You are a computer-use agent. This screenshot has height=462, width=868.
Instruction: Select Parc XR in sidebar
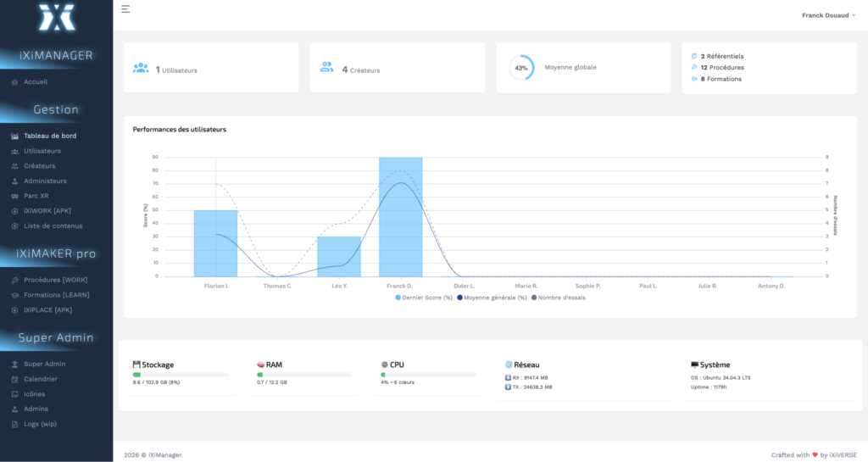pyautogui.click(x=36, y=196)
